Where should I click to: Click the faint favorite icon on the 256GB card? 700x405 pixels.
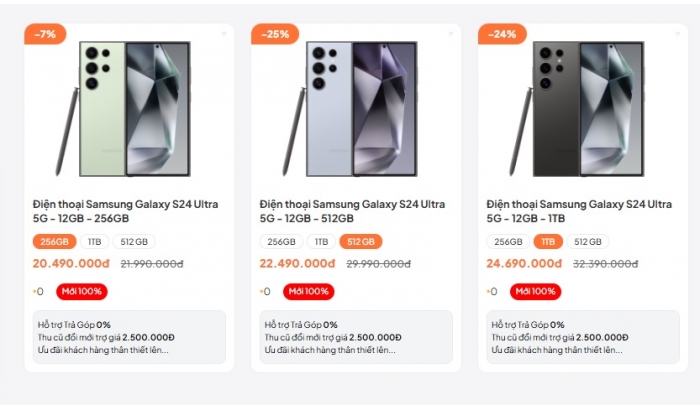click(x=224, y=34)
